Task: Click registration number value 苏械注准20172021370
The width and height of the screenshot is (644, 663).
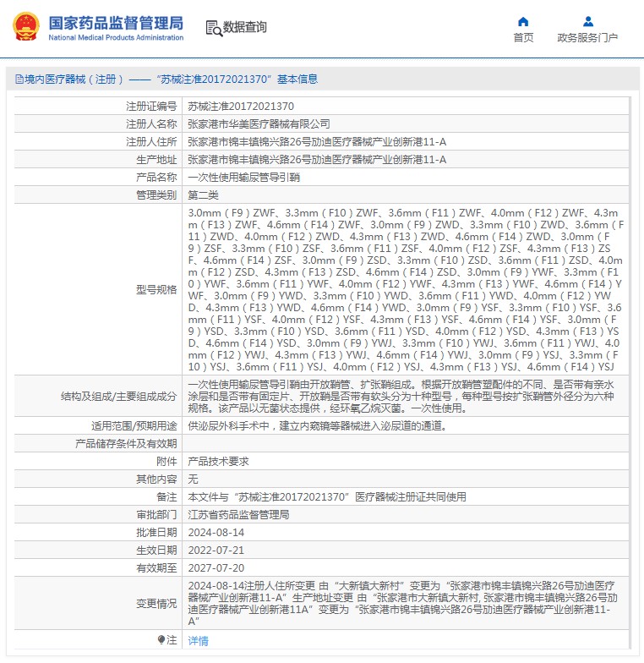Action: point(241,107)
